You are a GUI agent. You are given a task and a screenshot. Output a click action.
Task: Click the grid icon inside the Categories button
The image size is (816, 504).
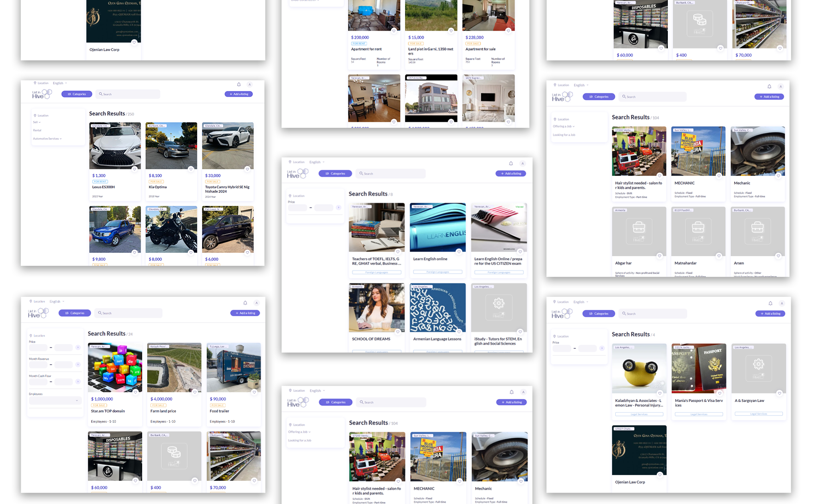[69, 94]
